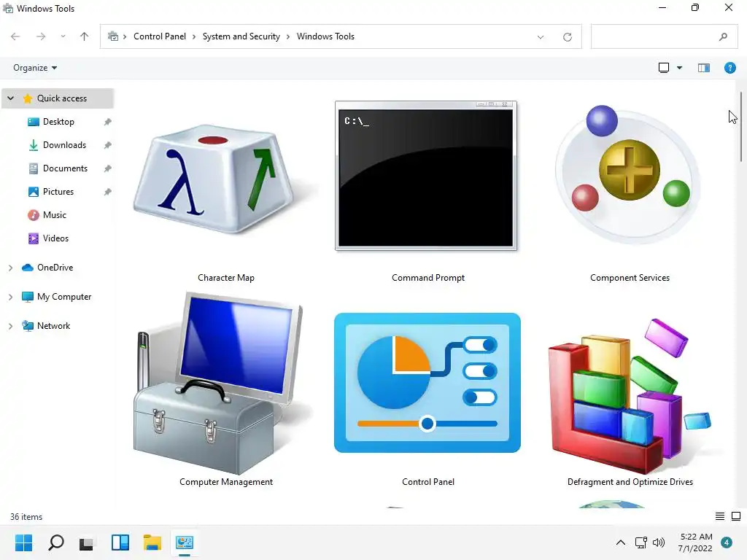The height and width of the screenshot is (560, 747).
Task: Click the Change your view button
Action: (x=664, y=68)
